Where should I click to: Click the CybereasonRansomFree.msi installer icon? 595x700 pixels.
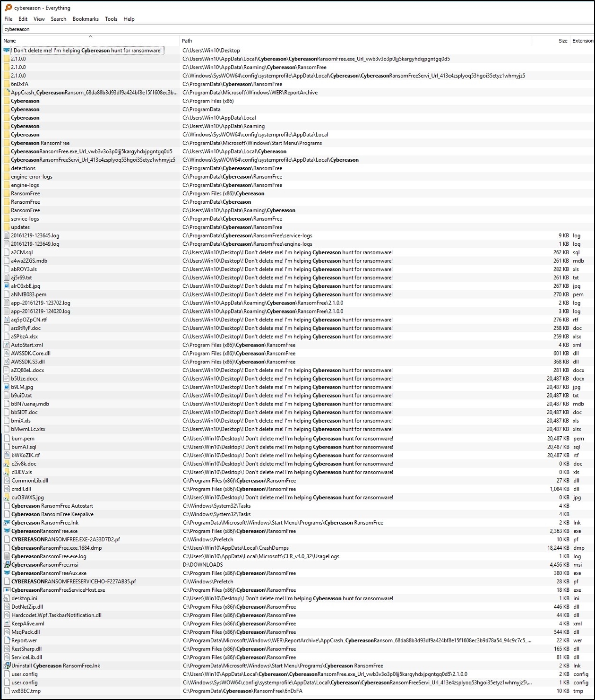point(7,565)
